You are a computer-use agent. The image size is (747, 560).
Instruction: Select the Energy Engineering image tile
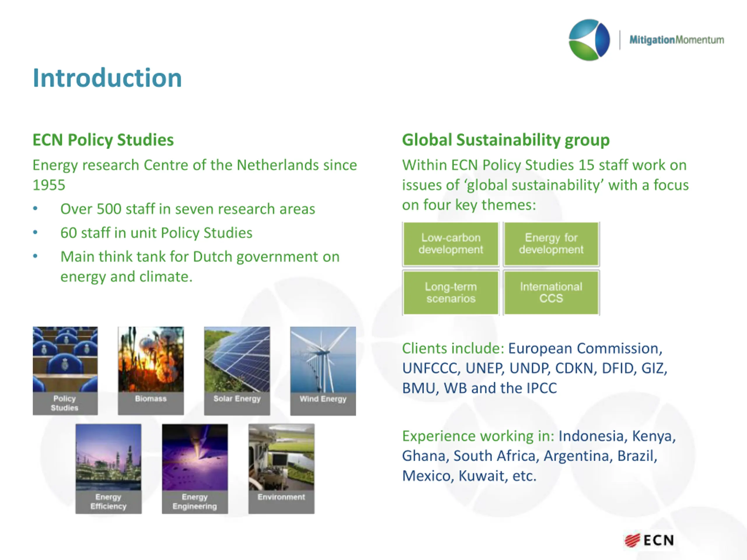click(195, 469)
